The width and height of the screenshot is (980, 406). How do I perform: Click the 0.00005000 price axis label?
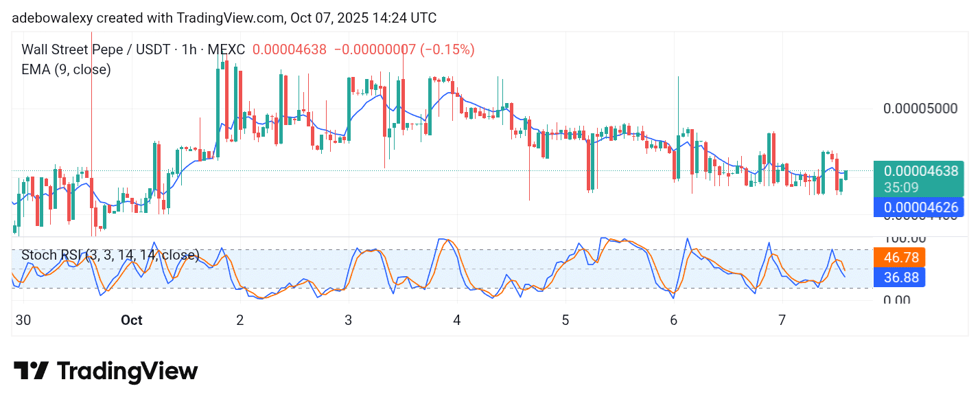(920, 109)
